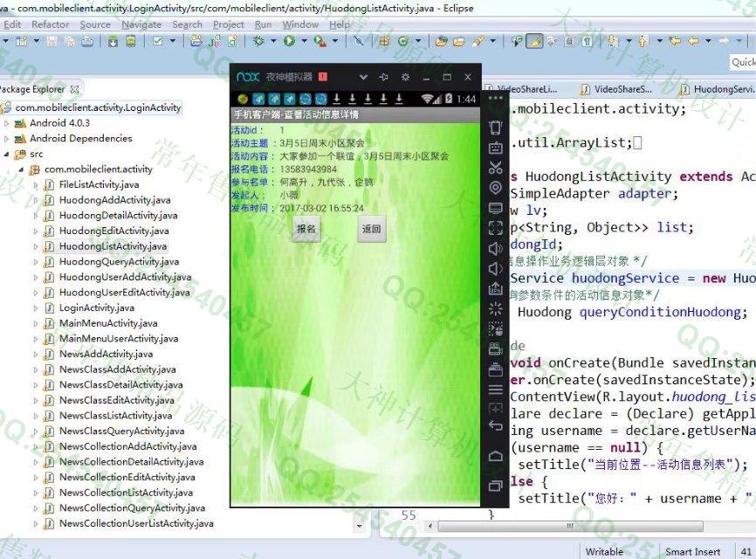Image resolution: width=756 pixels, height=559 pixels.
Task: Start the Debug bug icon
Action: click(x=259, y=41)
